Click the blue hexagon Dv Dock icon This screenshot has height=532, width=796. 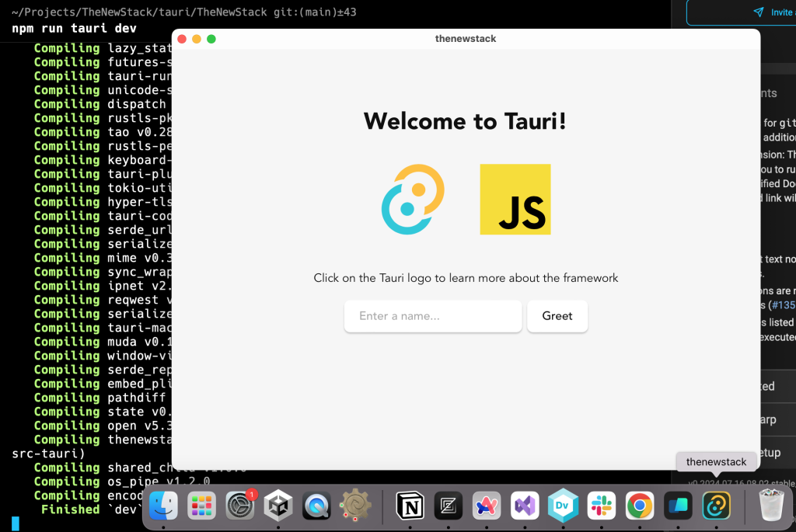[563, 506]
